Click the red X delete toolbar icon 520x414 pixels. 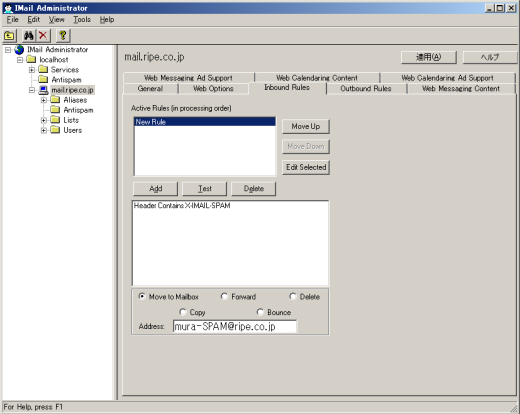click(x=43, y=35)
